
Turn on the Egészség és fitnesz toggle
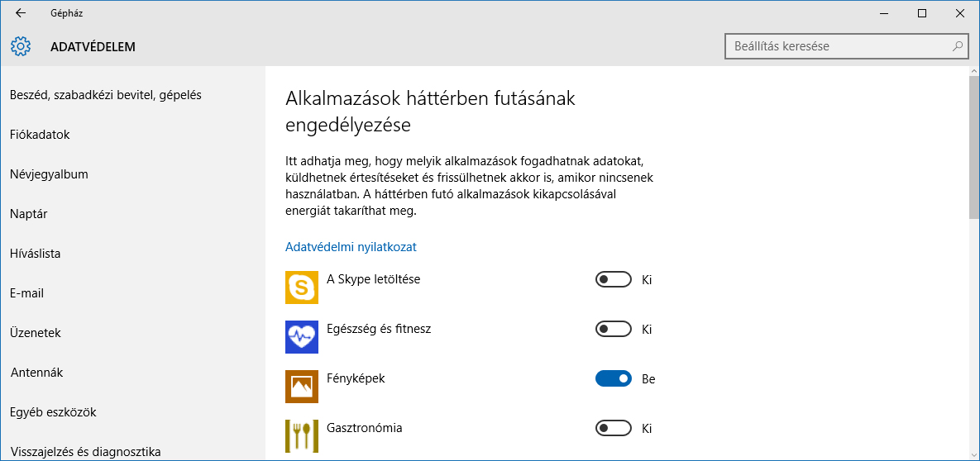point(613,330)
